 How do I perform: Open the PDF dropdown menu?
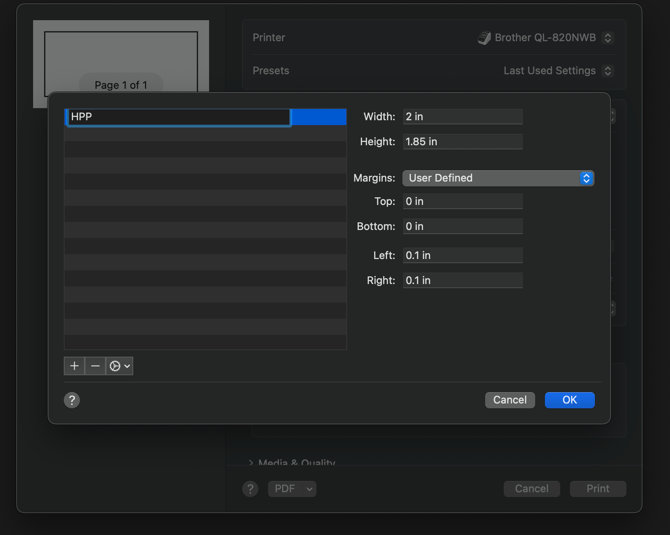pos(292,489)
